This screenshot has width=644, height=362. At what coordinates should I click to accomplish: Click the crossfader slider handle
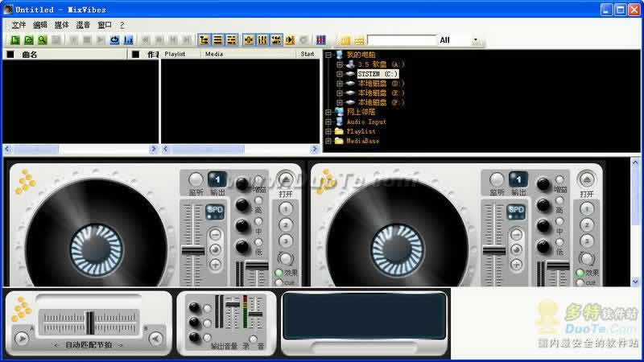pyautogui.click(x=90, y=323)
